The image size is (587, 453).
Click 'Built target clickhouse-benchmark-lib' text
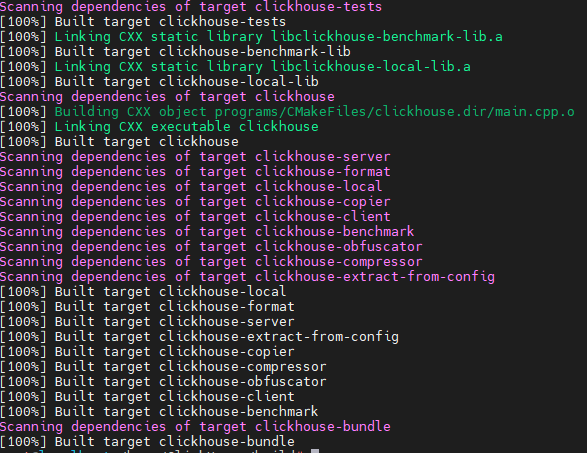click(x=203, y=52)
